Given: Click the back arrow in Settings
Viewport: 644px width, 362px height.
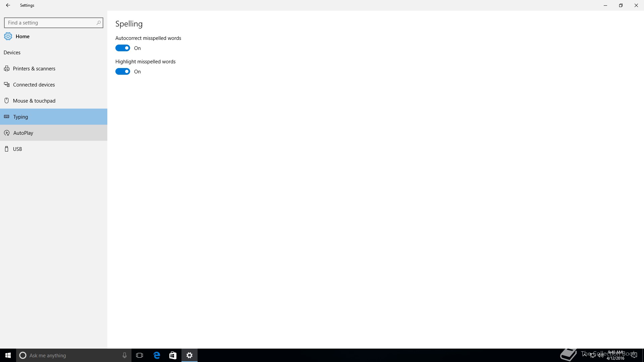Looking at the screenshot, I should point(8,5).
